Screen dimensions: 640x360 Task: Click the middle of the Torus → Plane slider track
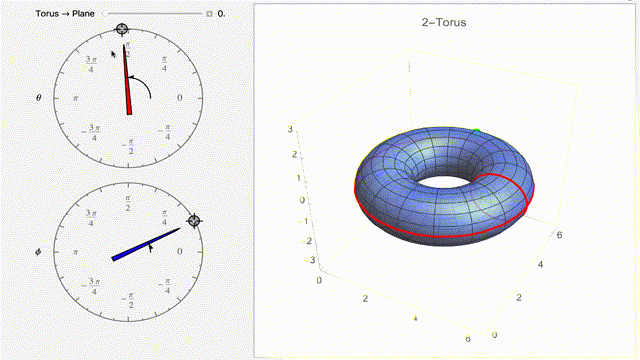coord(154,13)
